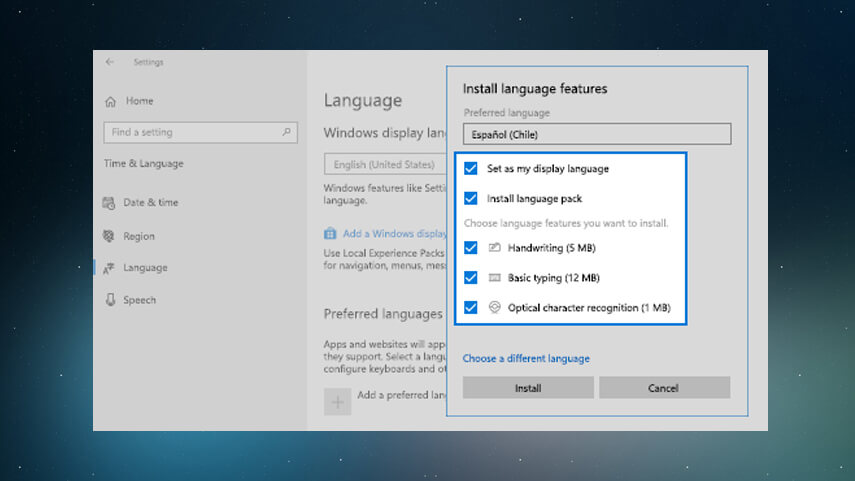
Task: Focus the Find a setting search box
Action: [x=200, y=133]
